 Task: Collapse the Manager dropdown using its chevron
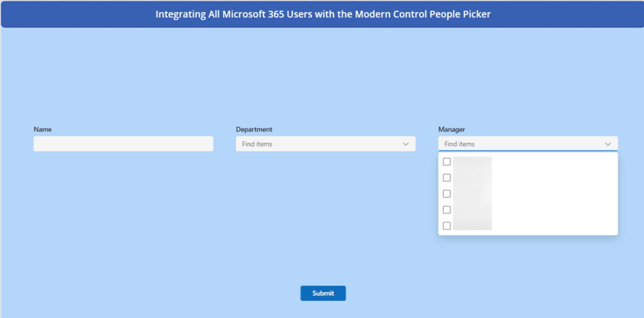coord(608,144)
